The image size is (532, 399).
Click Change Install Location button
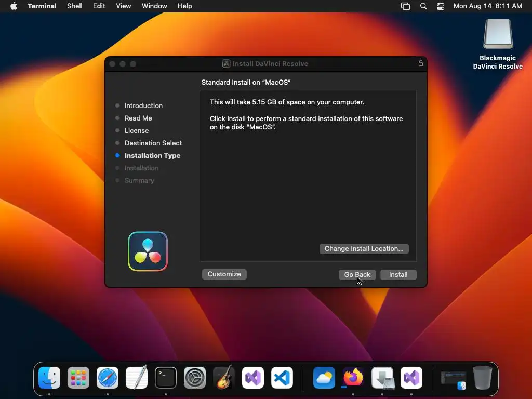tap(364, 249)
